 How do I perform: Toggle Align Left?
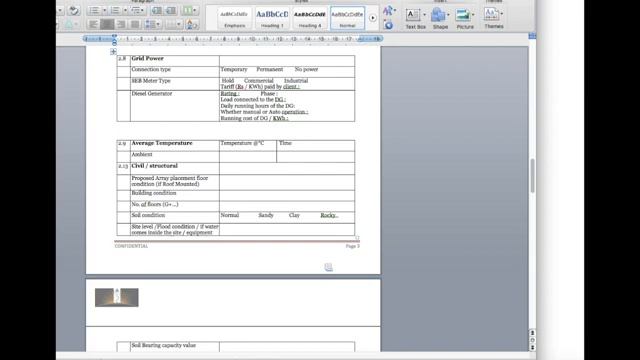(x=93, y=24)
